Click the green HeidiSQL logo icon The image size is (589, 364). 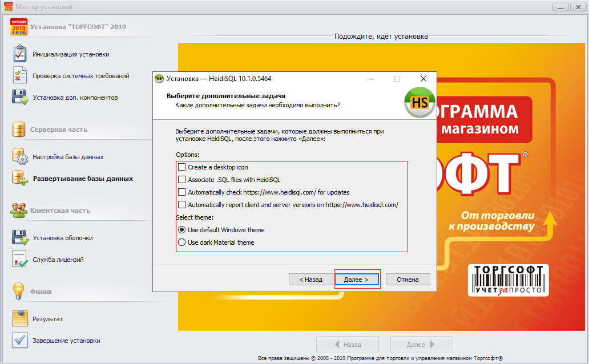click(419, 103)
